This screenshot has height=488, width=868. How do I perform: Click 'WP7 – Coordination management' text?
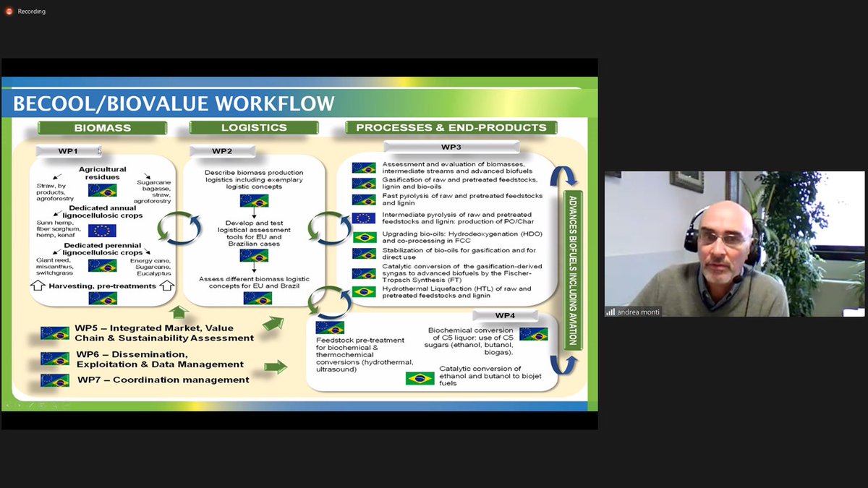(163, 380)
